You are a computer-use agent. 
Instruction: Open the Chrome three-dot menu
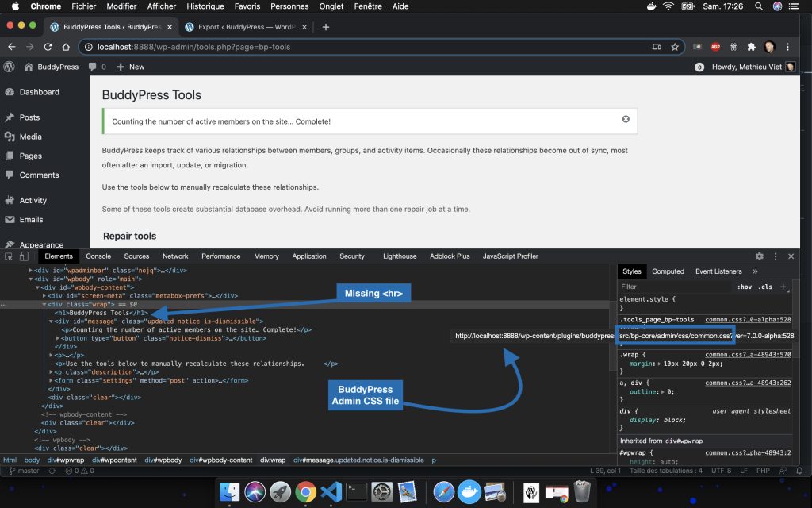(787, 47)
